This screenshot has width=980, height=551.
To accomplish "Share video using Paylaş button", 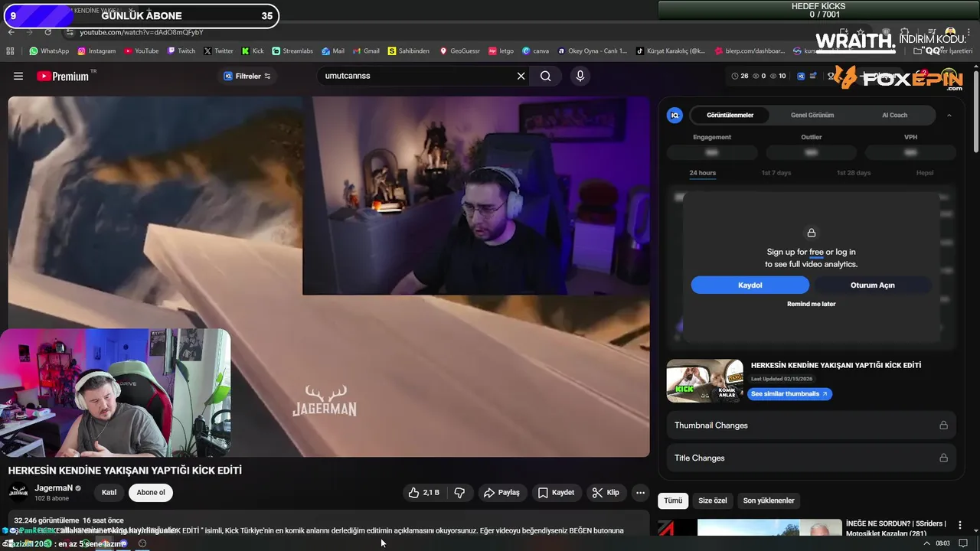I will pyautogui.click(x=501, y=493).
